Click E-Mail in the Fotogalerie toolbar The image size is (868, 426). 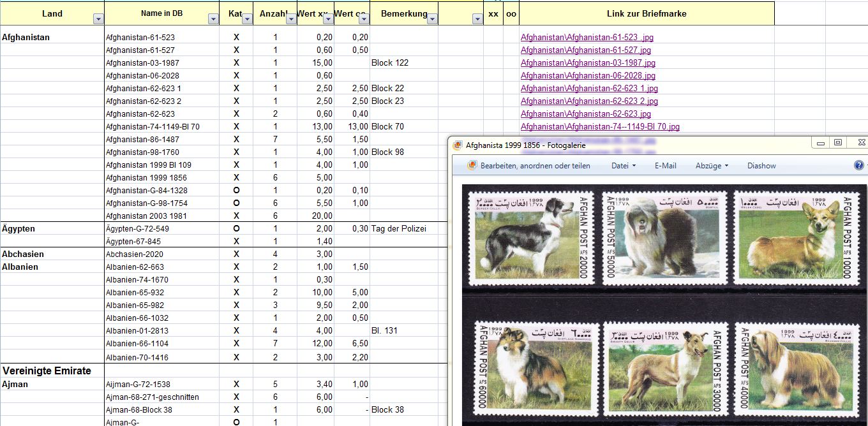click(665, 166)
